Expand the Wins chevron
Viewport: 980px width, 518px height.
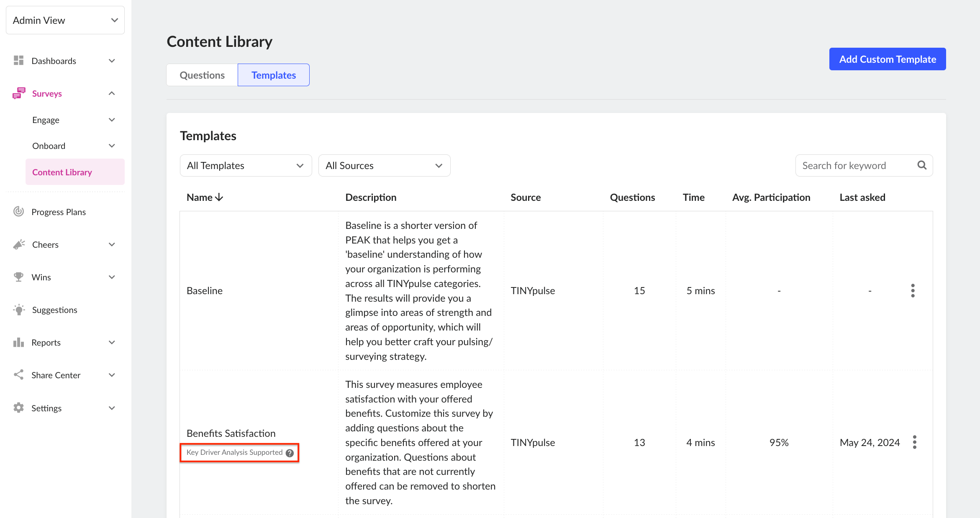(x=112, y=277)
